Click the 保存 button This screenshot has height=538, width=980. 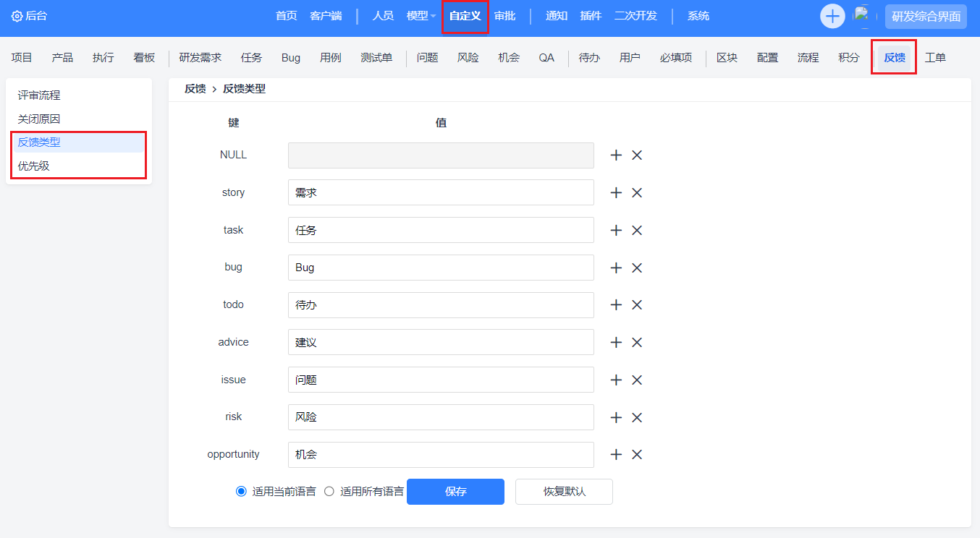click(455, 492)
